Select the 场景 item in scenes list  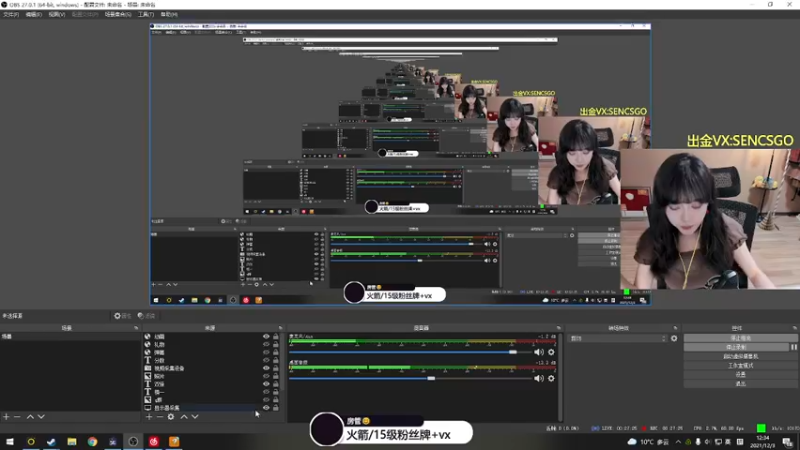pyautogui.click(x=70, y=337)
